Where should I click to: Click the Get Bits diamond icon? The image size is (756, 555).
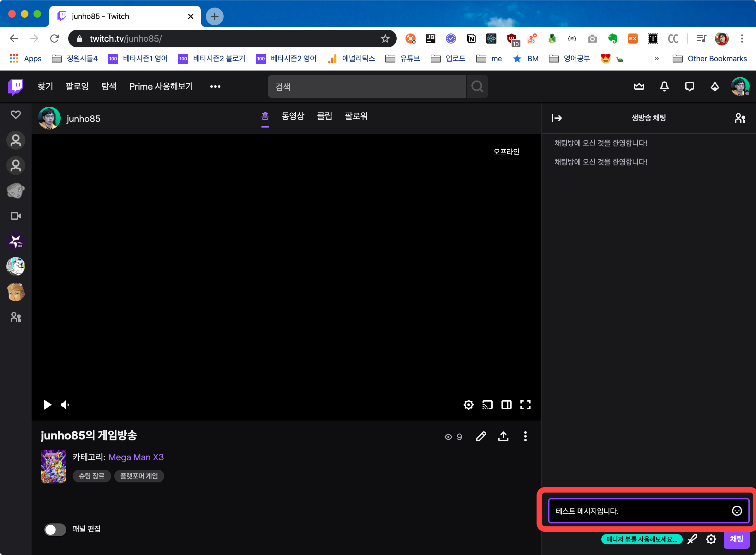(715, 86)
